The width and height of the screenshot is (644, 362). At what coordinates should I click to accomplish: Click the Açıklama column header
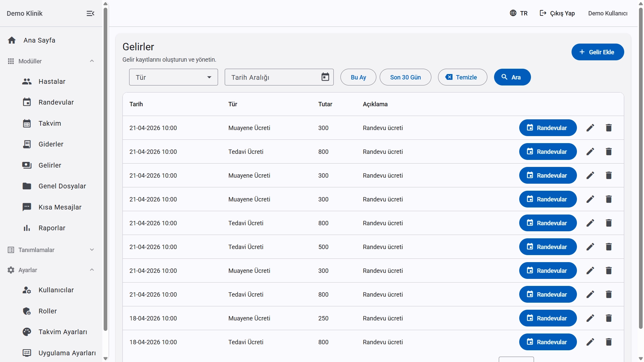[x=375, y=104]
